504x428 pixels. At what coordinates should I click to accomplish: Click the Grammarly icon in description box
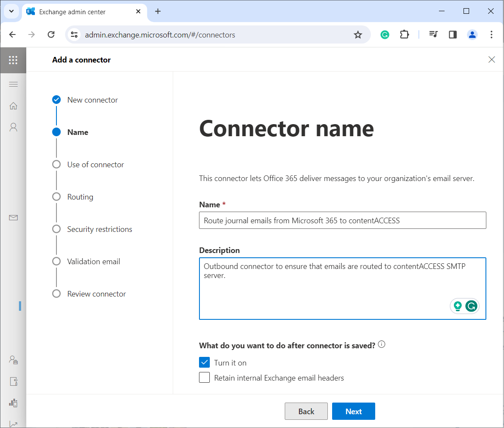(x=472, y=306)
